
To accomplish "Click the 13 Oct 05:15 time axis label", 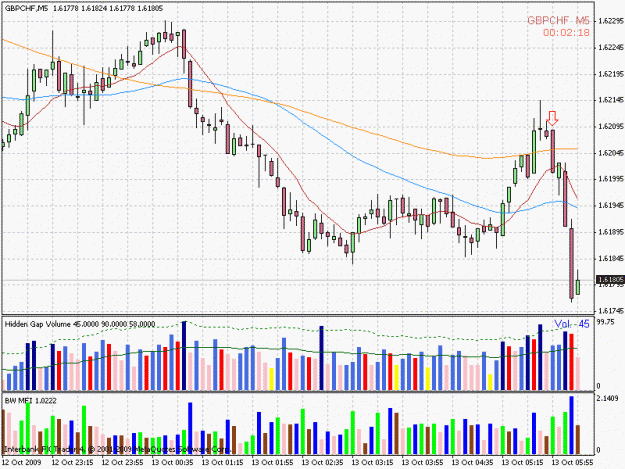I will 522,463.
